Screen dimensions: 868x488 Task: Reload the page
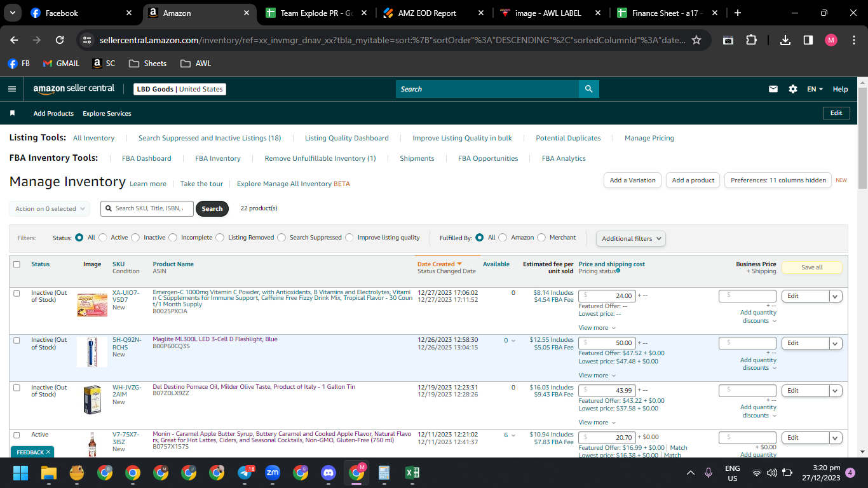60,40
